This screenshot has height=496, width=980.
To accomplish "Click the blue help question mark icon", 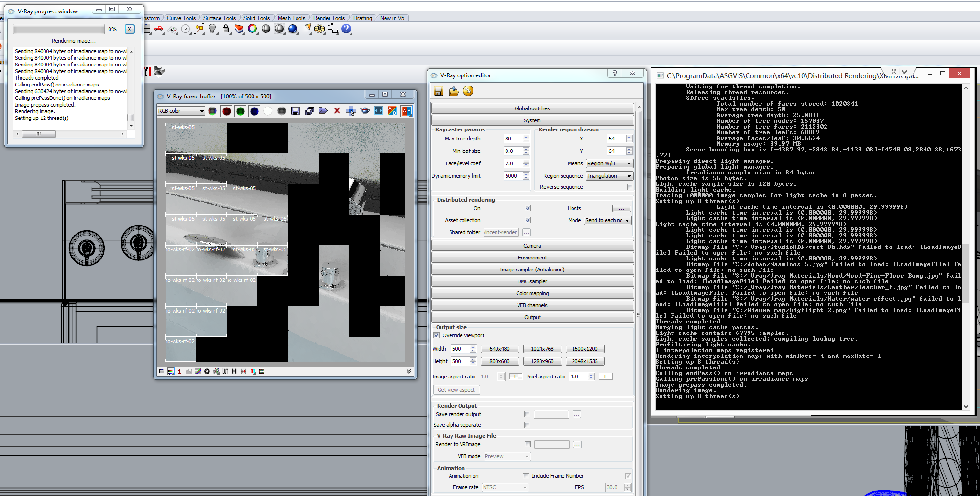I will pos(347,29).
